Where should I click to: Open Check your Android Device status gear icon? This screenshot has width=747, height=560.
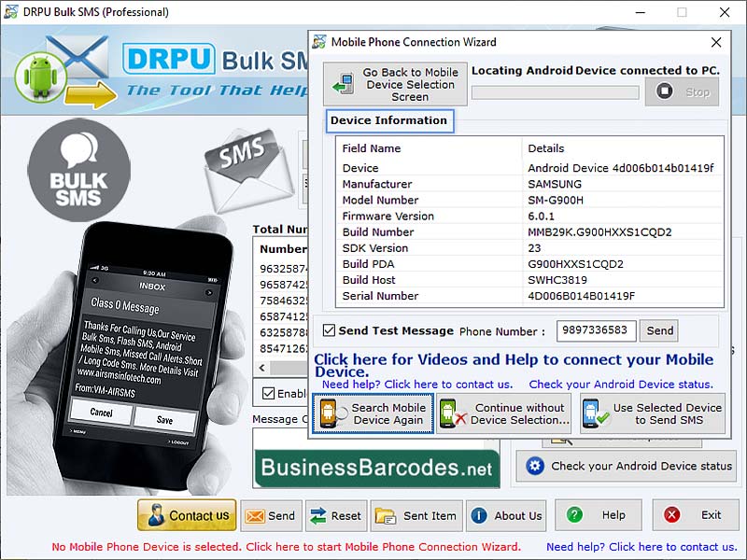tap(533, 466)
